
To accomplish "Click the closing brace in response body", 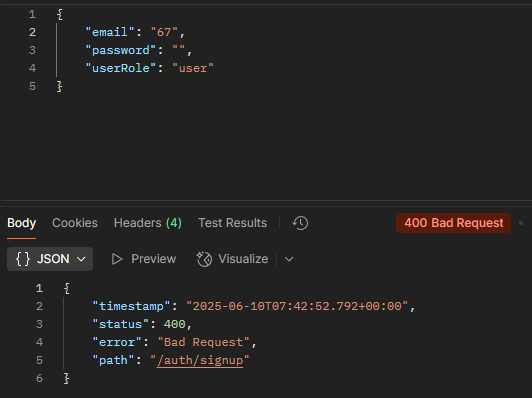I will click(66, 378).
